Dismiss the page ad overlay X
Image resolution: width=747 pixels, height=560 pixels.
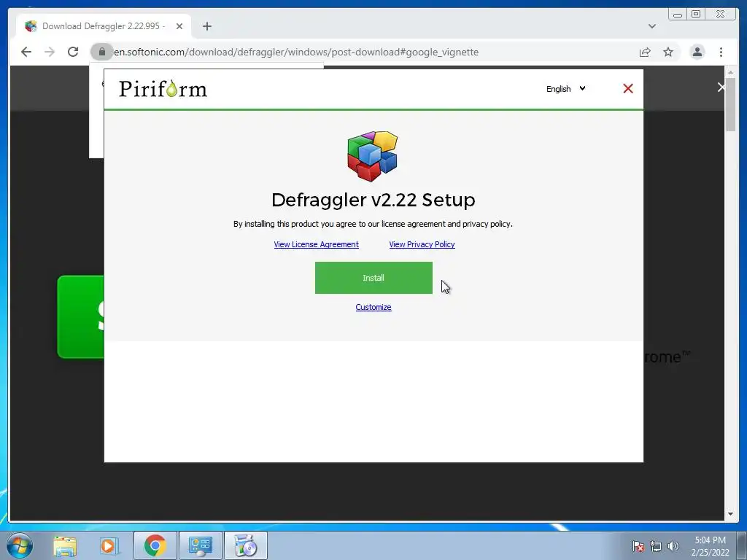point(721,87)
